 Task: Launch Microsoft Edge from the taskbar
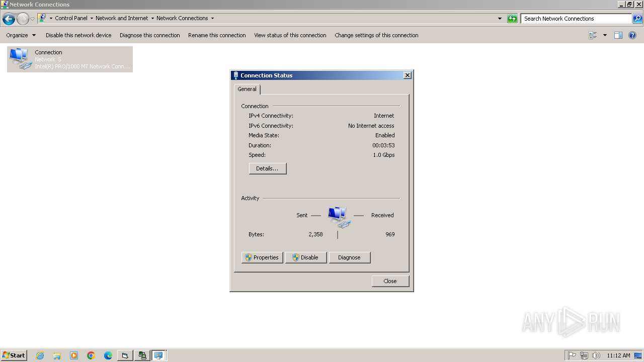pyautogui.click(x=108, y=355)
